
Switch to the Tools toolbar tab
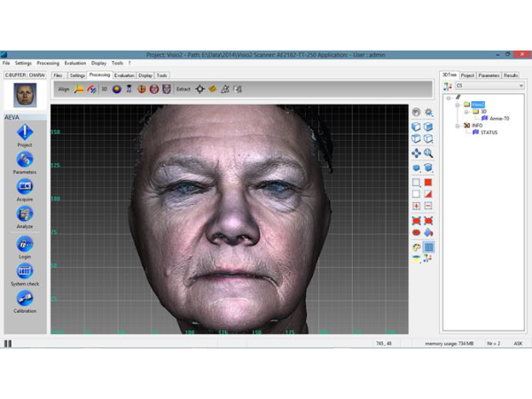pos(162,75)
